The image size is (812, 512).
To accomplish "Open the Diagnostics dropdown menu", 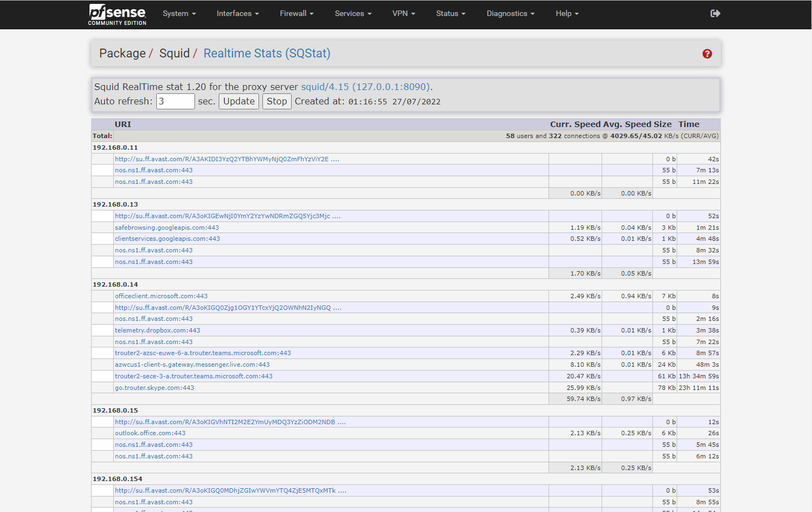I will [x=510, y=14].
